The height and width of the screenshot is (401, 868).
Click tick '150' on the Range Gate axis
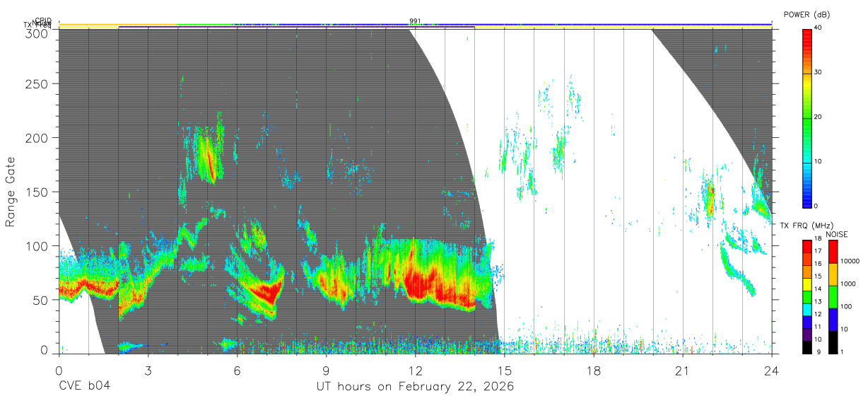37,192
